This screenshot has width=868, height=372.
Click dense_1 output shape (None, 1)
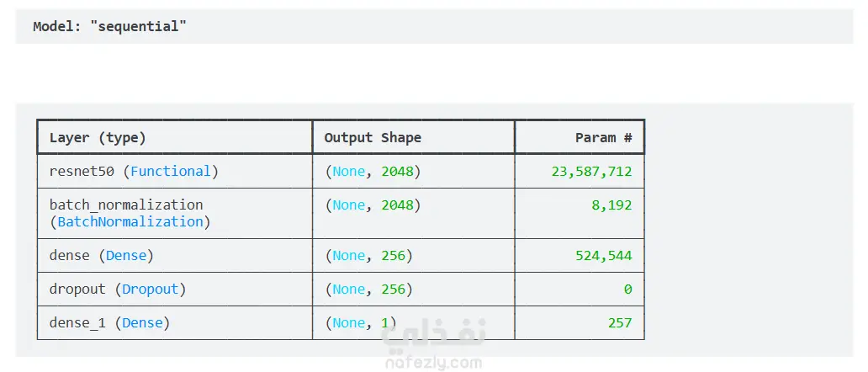[360, 322]
